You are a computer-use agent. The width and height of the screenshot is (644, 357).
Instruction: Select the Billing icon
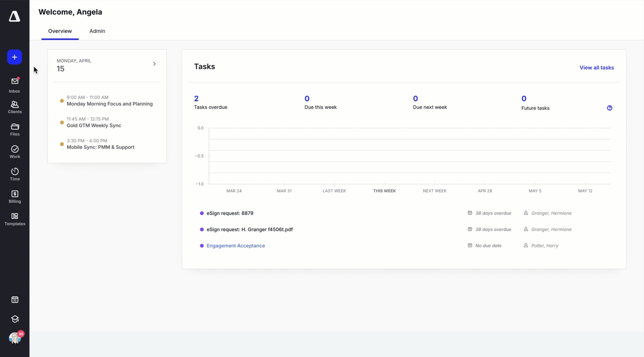(x=15, y=197)
